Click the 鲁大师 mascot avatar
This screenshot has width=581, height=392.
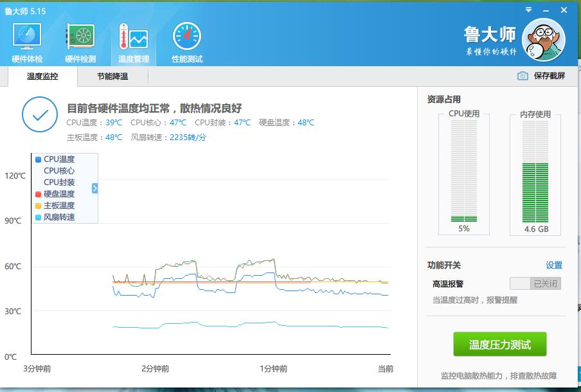coord(544,40)
